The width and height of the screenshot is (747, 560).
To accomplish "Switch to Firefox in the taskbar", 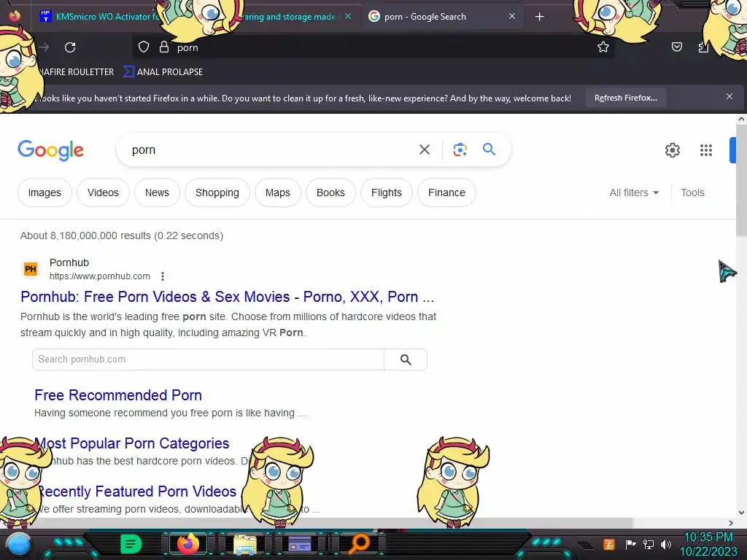I will [188, 544].
